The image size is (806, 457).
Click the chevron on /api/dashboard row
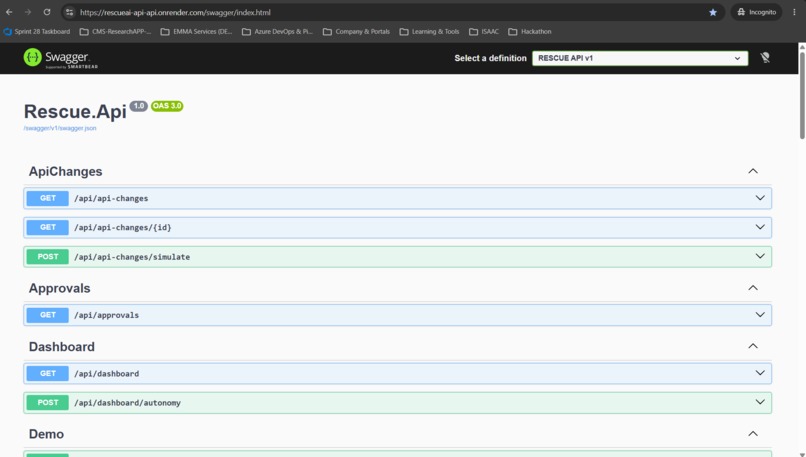pos(760,373)
